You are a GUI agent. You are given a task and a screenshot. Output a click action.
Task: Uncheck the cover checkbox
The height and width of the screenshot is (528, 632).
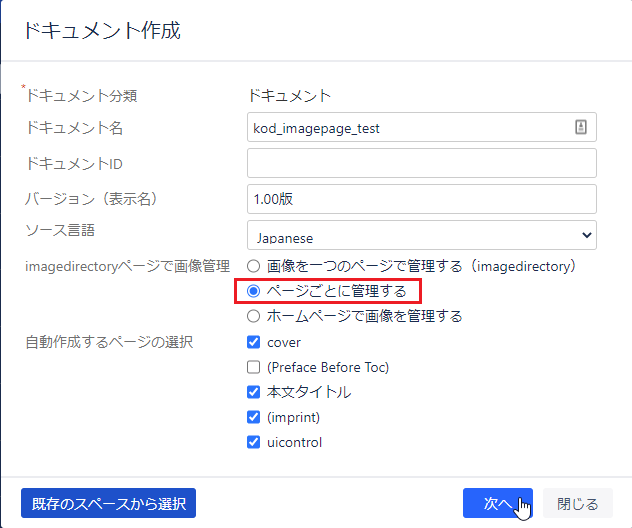pyautogui.click(x=254, y=342)
